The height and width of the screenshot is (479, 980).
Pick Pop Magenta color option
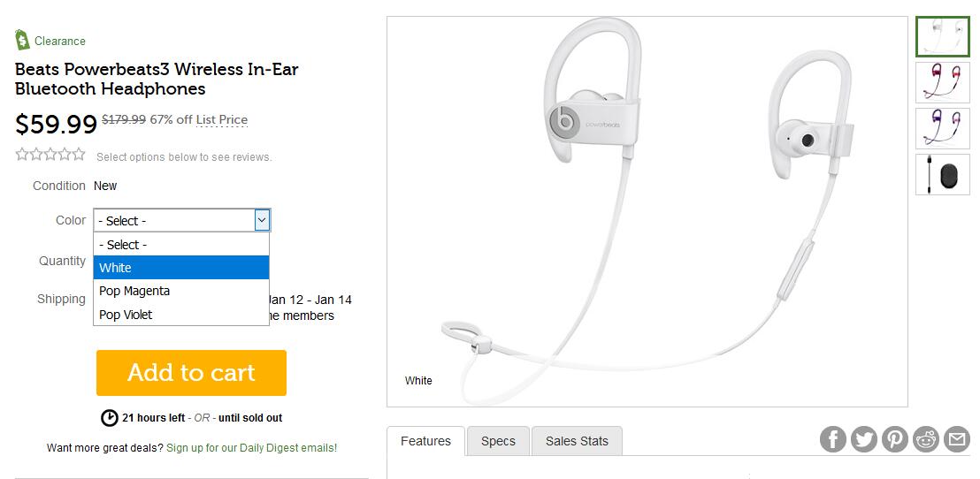(181, 291)
